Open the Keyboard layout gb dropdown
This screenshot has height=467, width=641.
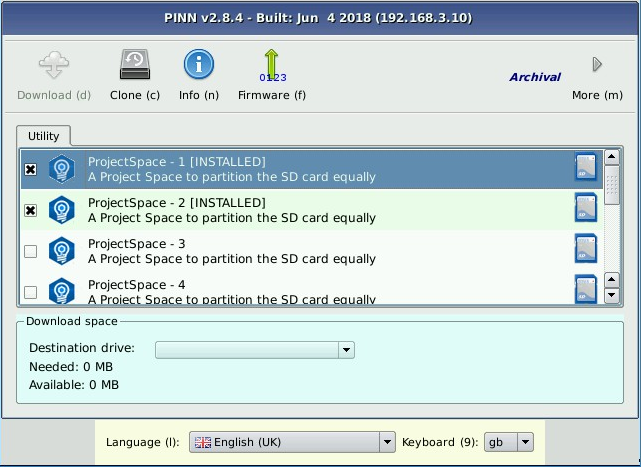point(509,442)
